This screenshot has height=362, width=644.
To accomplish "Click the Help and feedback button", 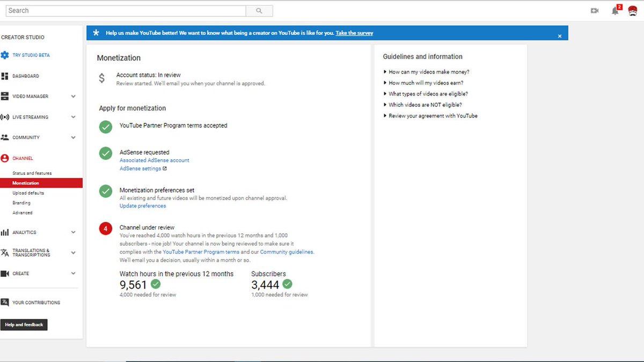I will [x=24, y=324].
